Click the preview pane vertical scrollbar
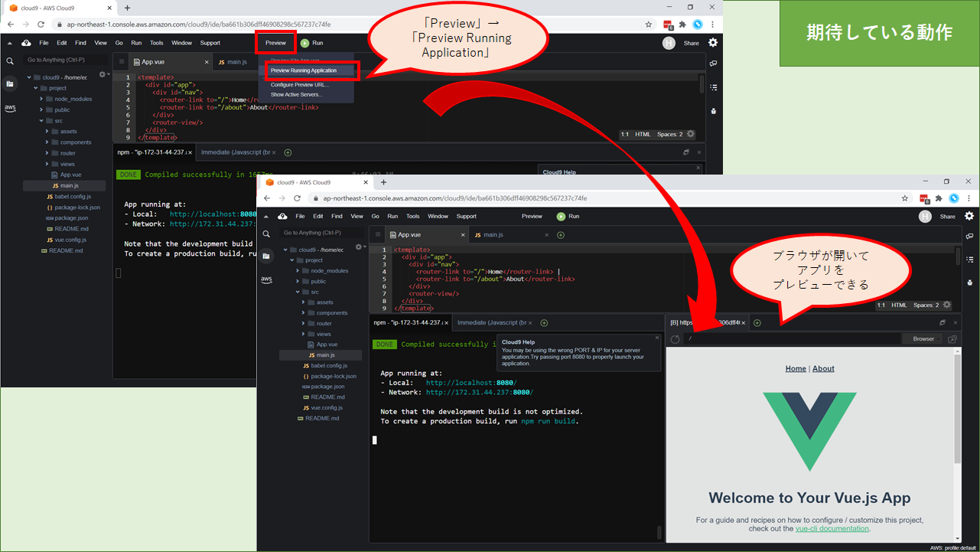This screenshot has height=552, width=980. (957, 444)
